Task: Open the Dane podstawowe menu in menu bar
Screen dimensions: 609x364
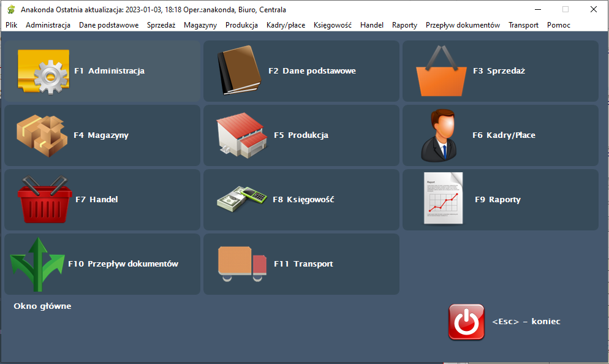Action: click(109, 25)
